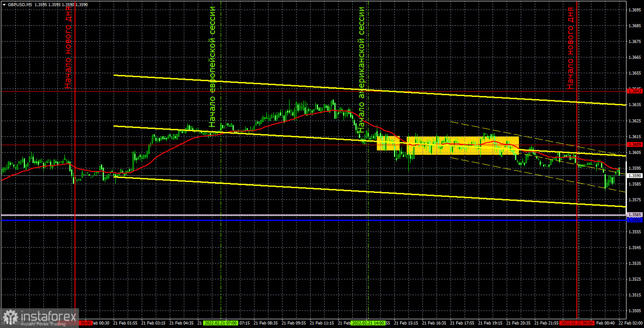Click the GBPUSD,M5 symbol label
This screenshot has height=328, width=644.
19,4
